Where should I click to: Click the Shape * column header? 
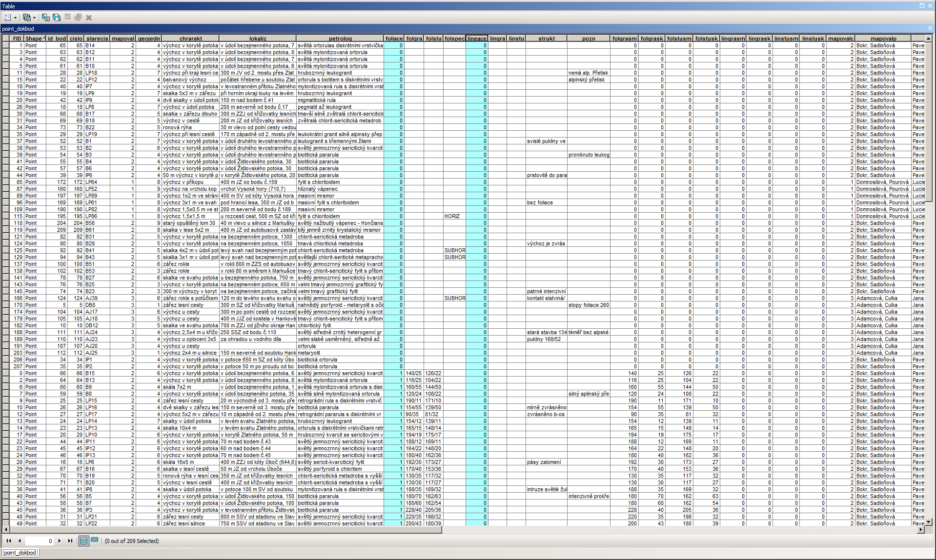36,39
